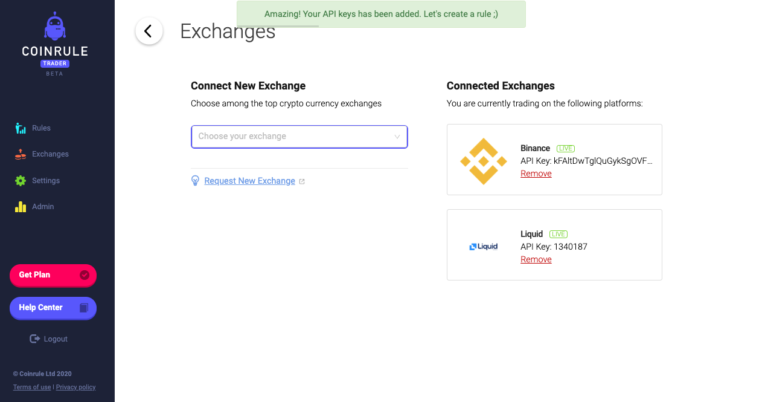Expand the Choose your exchange dropdown arrow

coord(397,137)
